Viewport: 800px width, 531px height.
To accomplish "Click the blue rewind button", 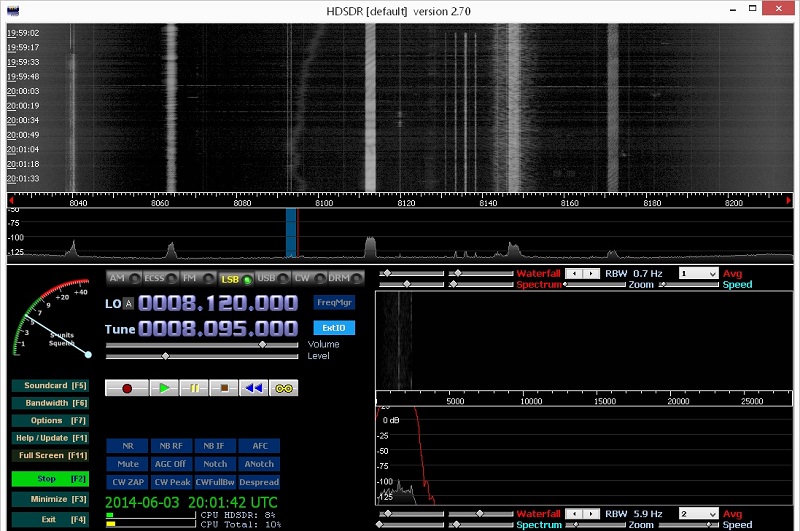I will (255, 388).
